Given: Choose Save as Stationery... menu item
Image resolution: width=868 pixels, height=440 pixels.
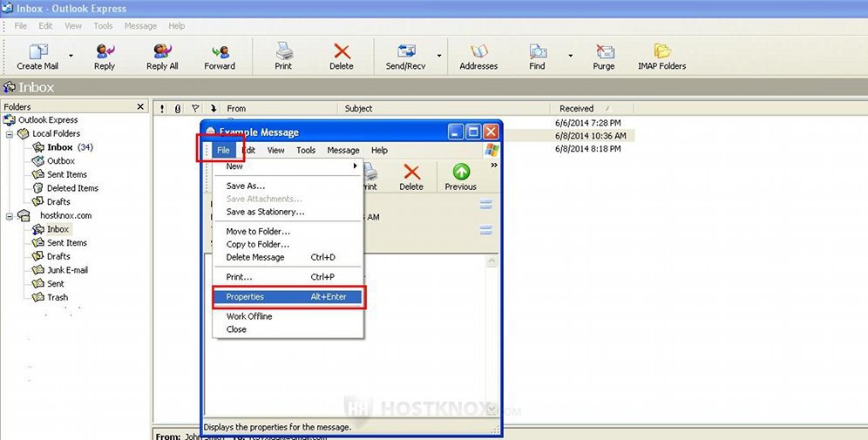Looking at the screenshot, I should click(288, 212).
